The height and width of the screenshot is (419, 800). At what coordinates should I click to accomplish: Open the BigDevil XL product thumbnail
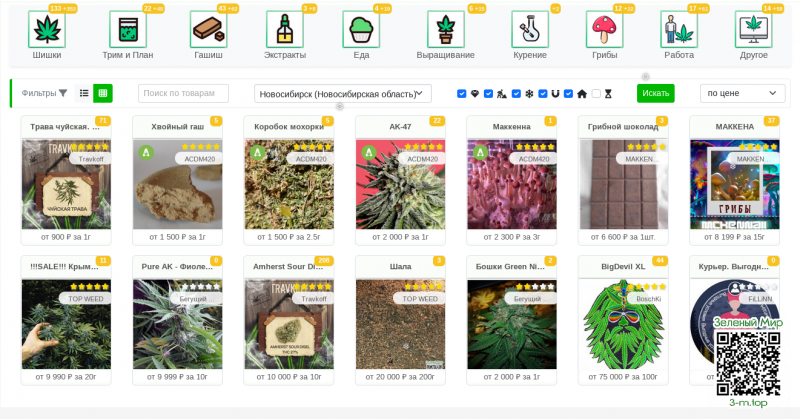coord(623,325)
